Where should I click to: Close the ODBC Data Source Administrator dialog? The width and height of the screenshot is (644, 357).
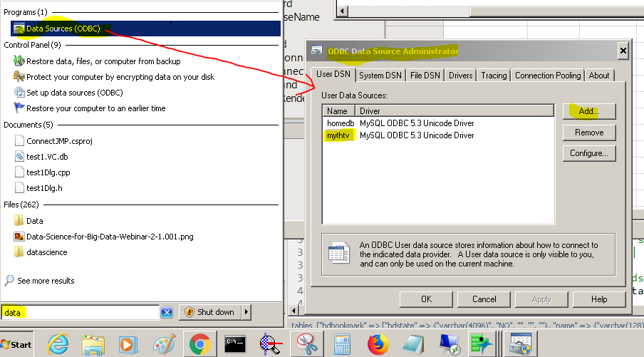[x=623, y=51]
